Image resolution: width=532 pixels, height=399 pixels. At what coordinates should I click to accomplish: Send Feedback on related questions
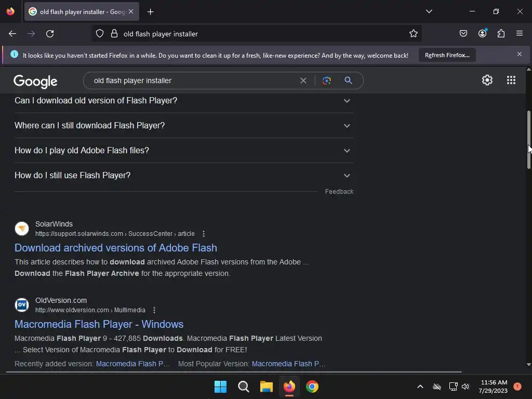(x=339, y=192)
